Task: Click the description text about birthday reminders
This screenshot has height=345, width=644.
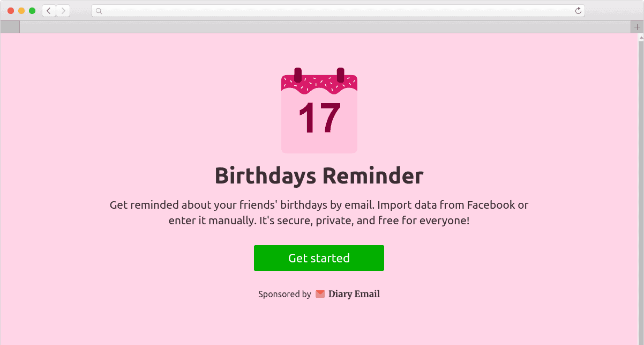Action: pyautogui.click(x=319, y=212)
